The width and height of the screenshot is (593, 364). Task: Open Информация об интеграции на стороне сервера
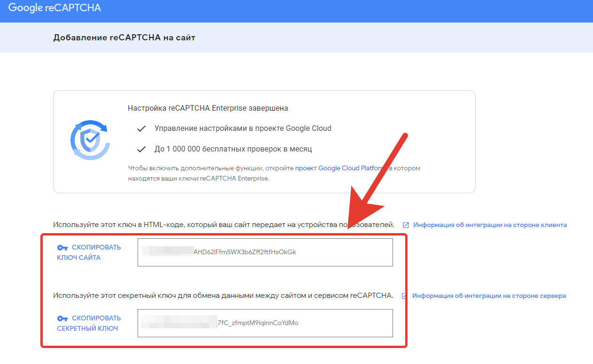[x=489, y=296]
